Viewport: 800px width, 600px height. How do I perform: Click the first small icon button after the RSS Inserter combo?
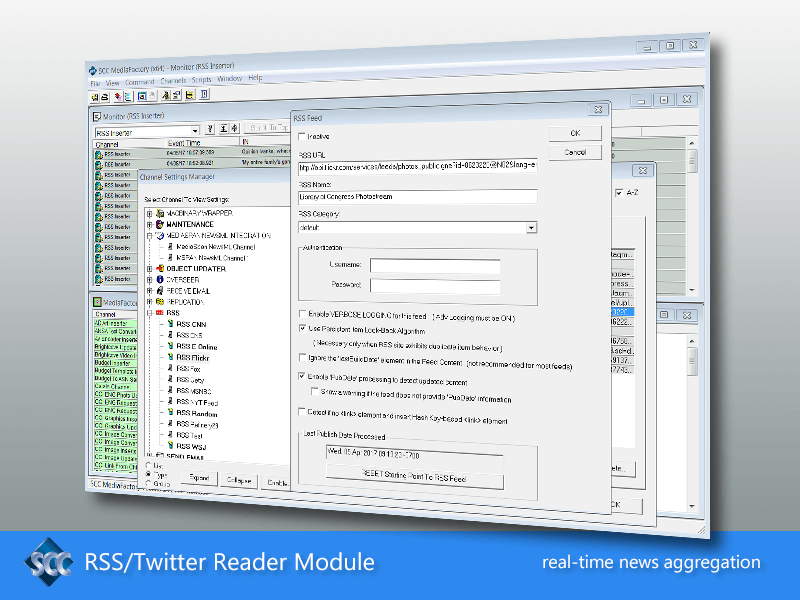(210, 129)
